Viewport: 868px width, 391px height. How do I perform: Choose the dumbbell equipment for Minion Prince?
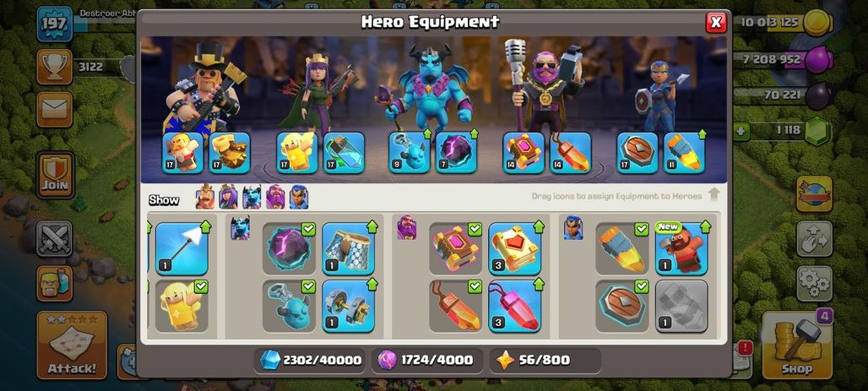point(348,306)
